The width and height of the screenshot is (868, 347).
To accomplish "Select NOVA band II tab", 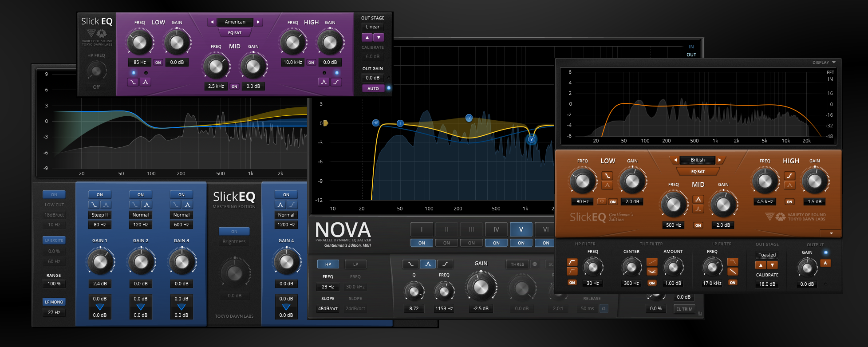I will tap(446, 229).
